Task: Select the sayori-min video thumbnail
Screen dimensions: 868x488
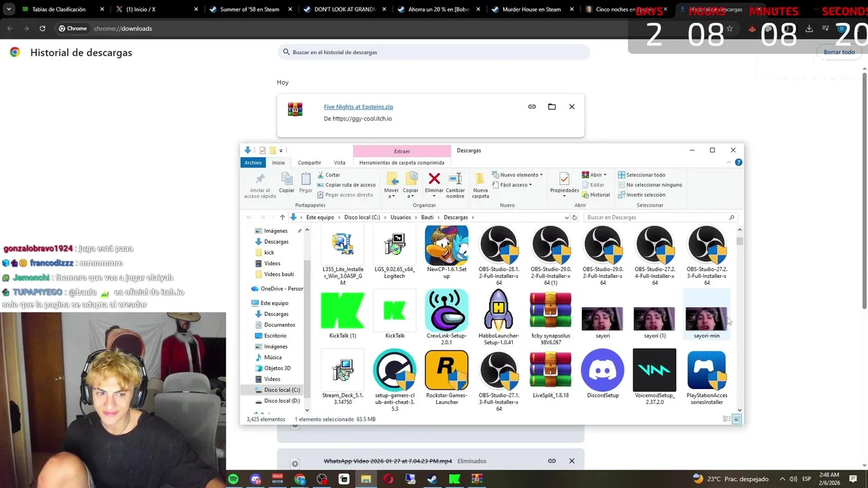Action: click(707, 319)
